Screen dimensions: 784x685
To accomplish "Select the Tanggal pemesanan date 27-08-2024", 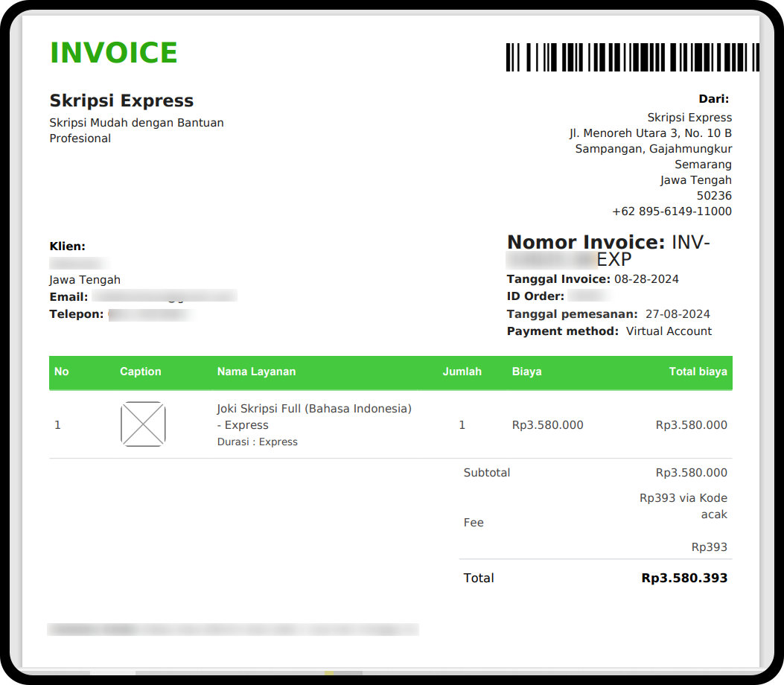I will 678,314.
